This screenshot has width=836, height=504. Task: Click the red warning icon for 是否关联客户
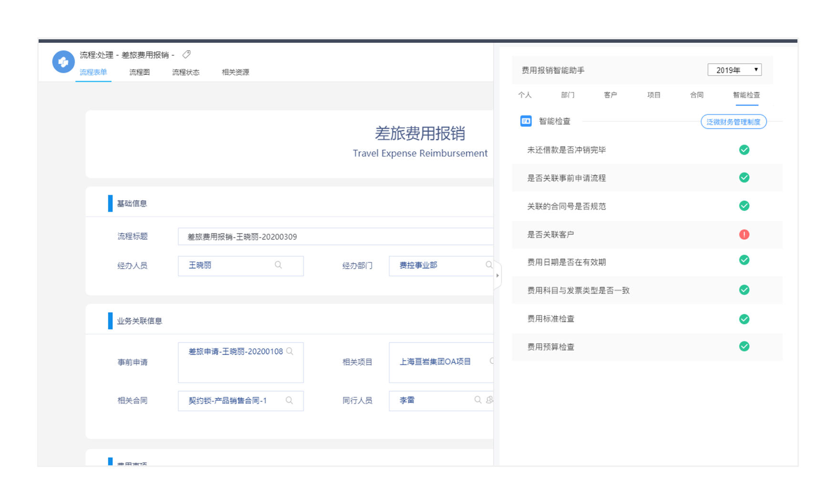(x=744, y=234)
